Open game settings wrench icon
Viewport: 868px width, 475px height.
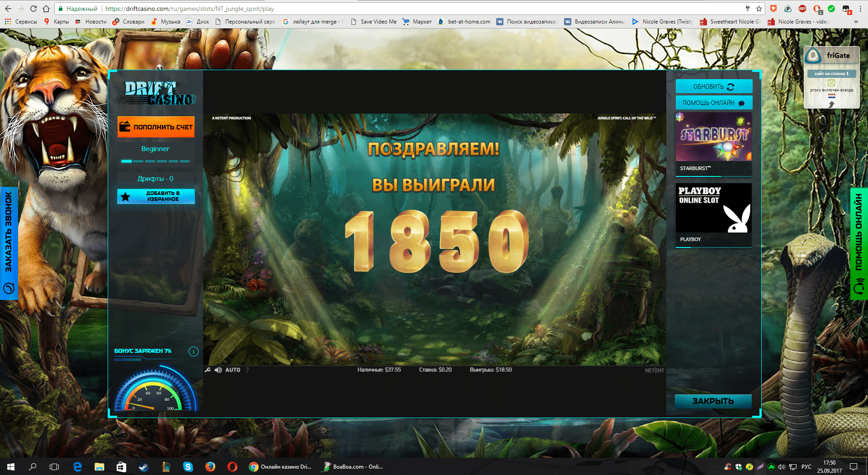point(208,370)
